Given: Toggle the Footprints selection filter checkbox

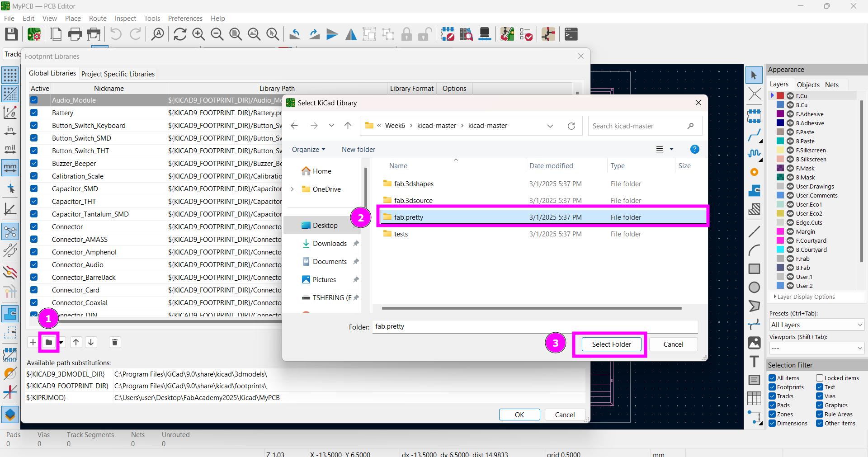Looking at the screenshot, I should [773, 387].
